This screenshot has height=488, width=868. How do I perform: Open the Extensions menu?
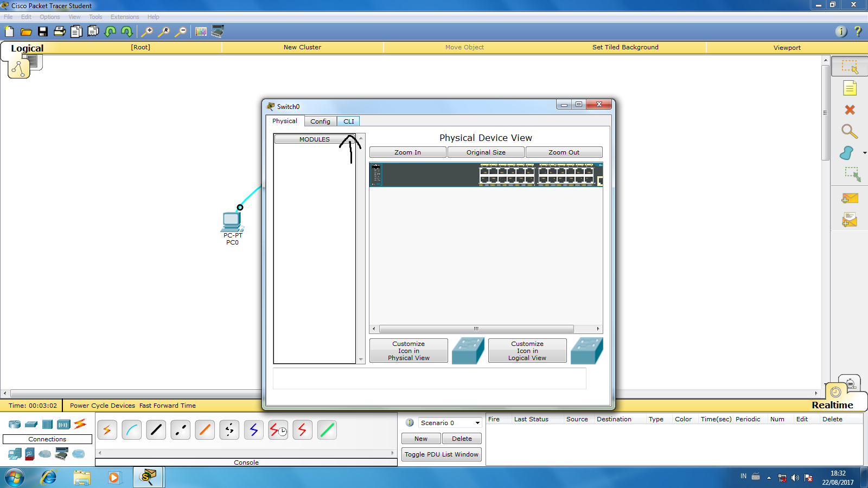pos(124,16)
